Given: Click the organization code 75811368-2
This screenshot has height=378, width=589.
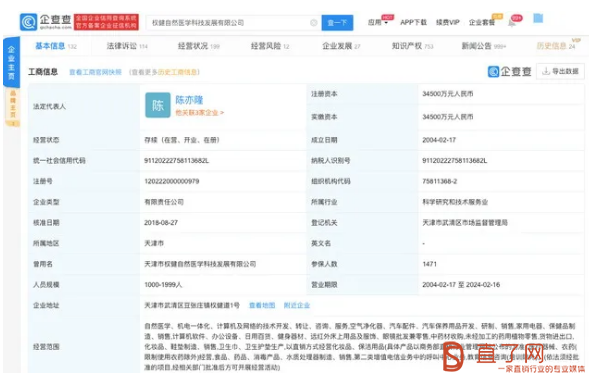Looking at the screenshot, I should coord(439,181).
